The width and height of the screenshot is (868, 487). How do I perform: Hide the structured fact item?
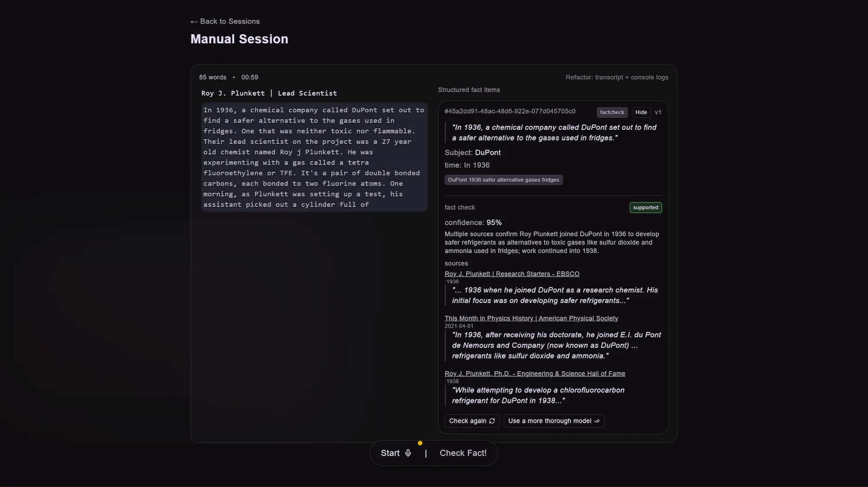[x=641, y=112]
